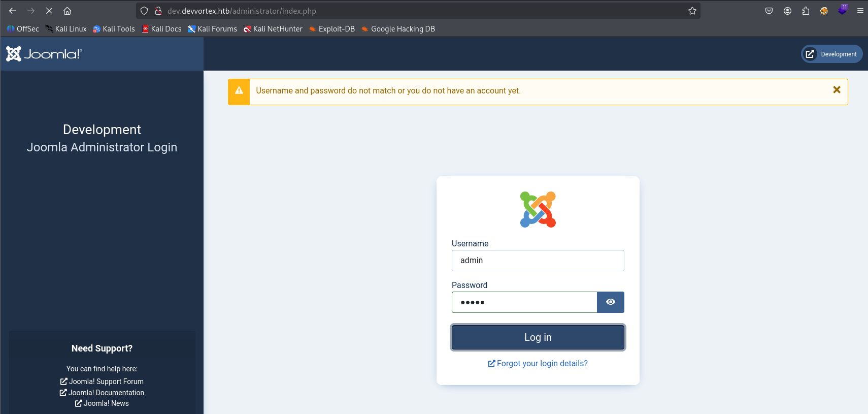Viewport: 868px width, 414px height.
Task: Click the login error message text
Action: click(x=388, y=91)
